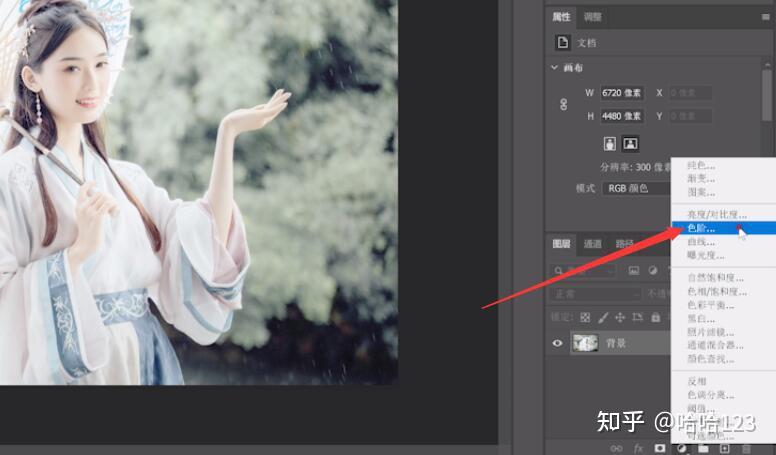This screenshot has width=776, height=455.
Task: Click the new adjustment layer icon
Action: [x=681, y=449]
